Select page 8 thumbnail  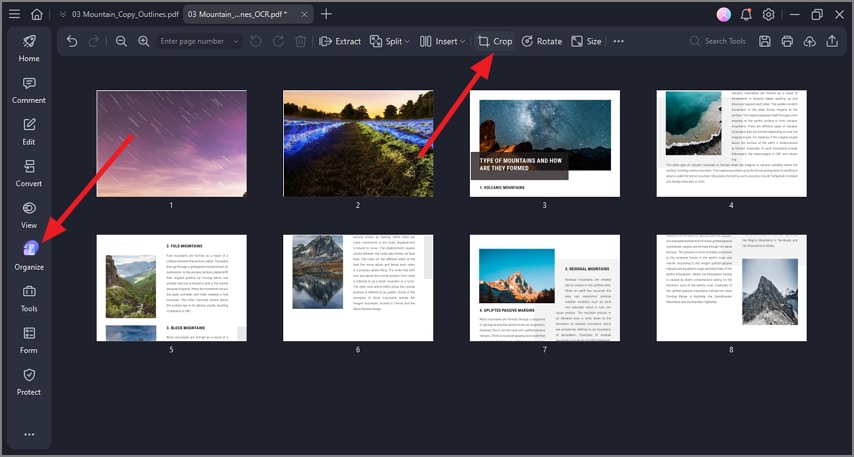[x=731, y=288]
